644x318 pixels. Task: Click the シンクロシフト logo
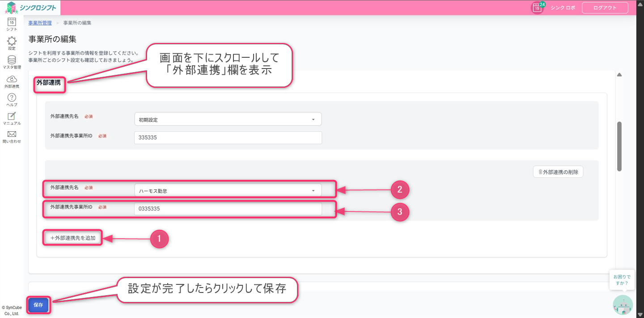click(x=30, y=8)
